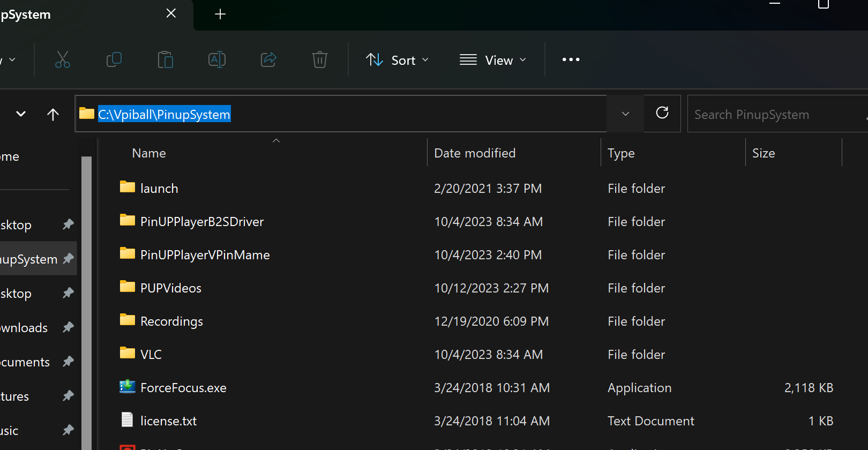Open Music in the sidebar
Image resolution: width=868 pixels, height=450 pixels.
(9, 431)
